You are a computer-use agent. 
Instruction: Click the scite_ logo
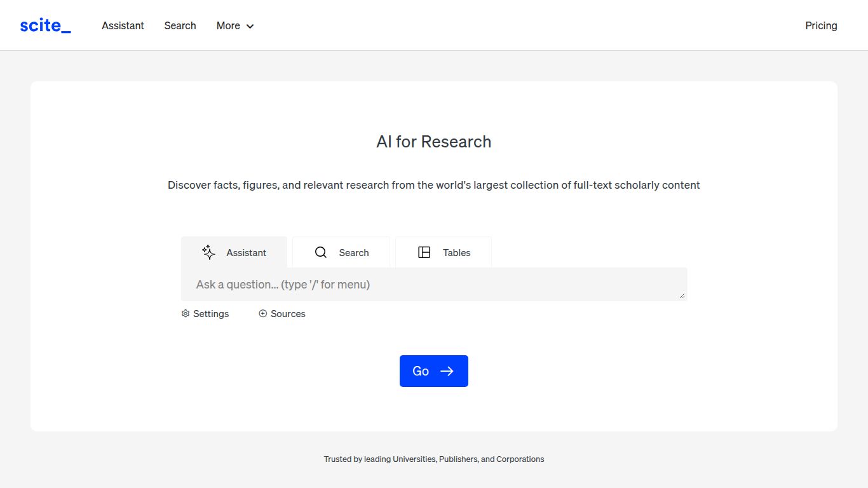45,25
